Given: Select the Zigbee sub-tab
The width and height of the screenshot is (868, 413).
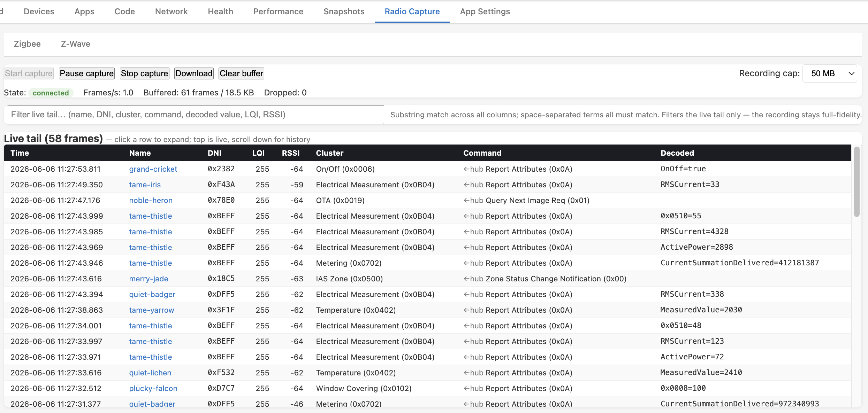Looking at the screenshot, I should (27, 44).
